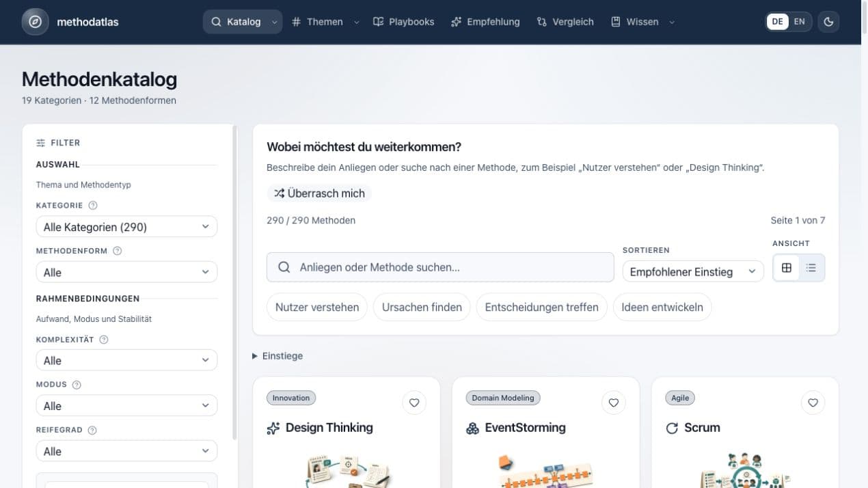Click the help icon next to Methodenform

click(117, 251)
